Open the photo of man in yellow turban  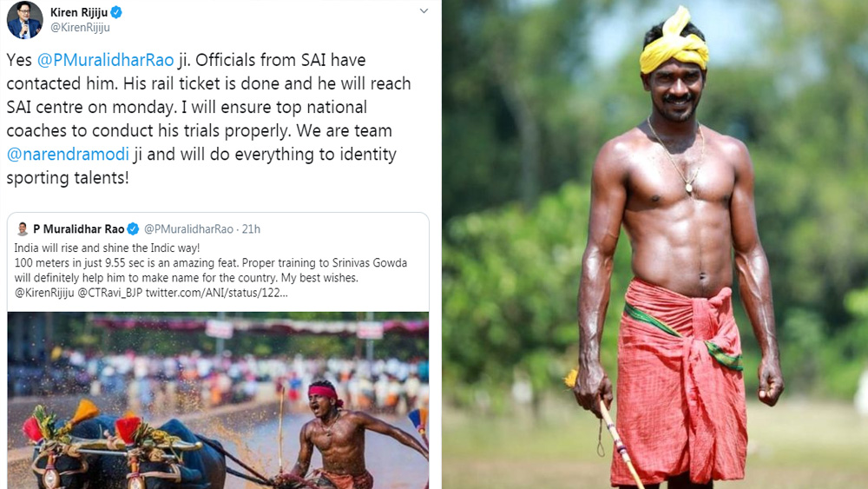(654, 244)
